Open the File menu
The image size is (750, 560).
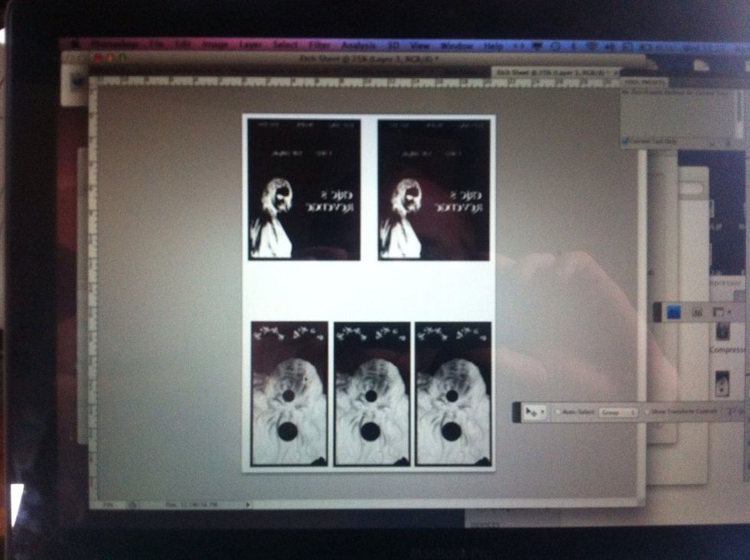[x=156, y=44]
